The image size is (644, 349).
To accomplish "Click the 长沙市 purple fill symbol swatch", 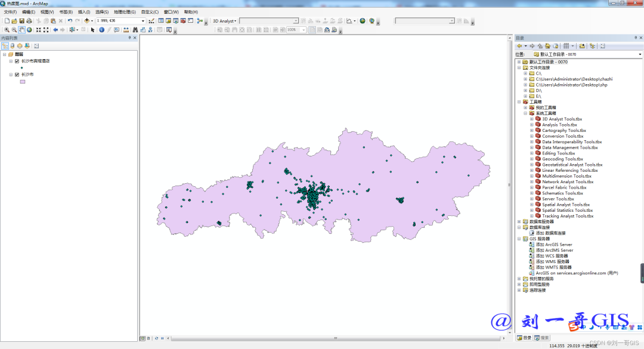I will pos(23,82).
